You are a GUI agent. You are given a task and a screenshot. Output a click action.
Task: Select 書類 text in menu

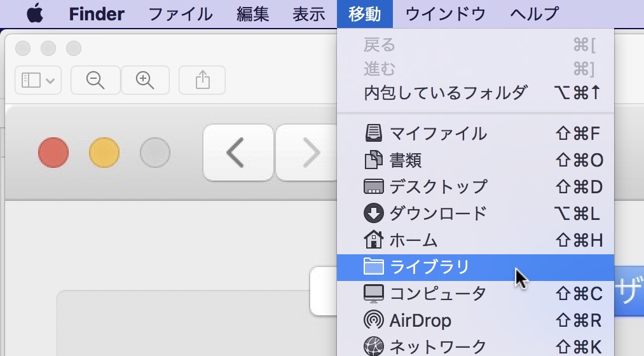click(406, 160)
